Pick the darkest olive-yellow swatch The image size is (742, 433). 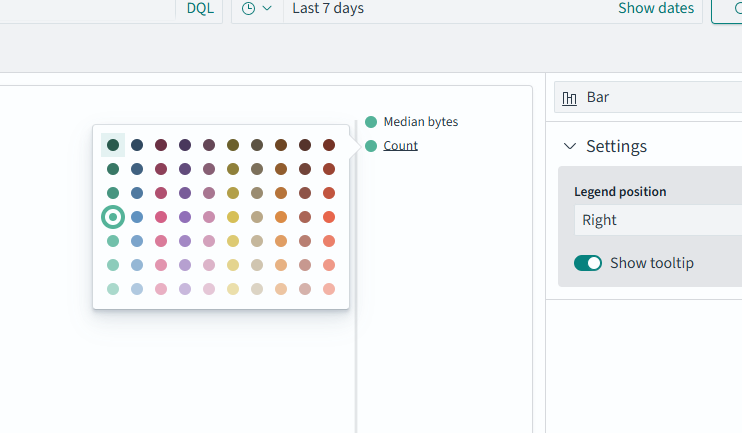click(233, 145)
